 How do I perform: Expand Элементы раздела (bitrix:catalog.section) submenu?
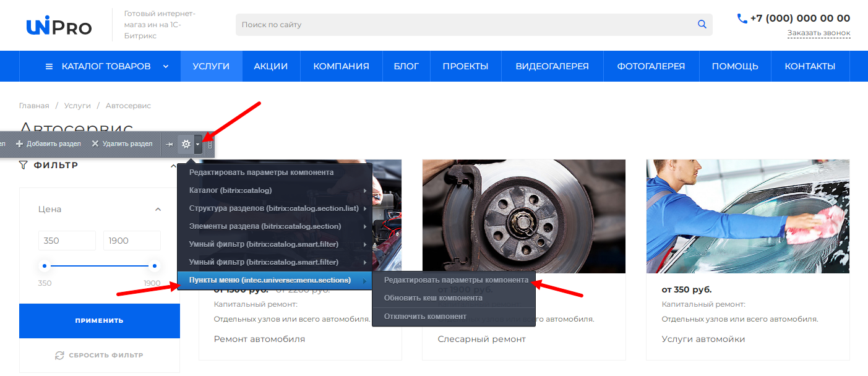coord(275,226)
